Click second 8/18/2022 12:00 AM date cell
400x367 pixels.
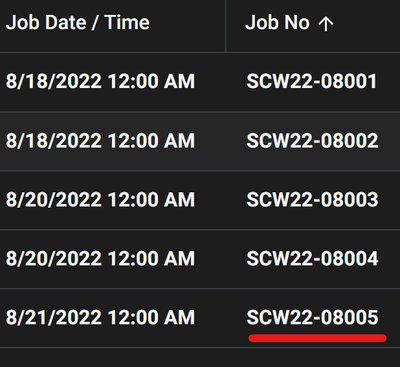[100, 141]
